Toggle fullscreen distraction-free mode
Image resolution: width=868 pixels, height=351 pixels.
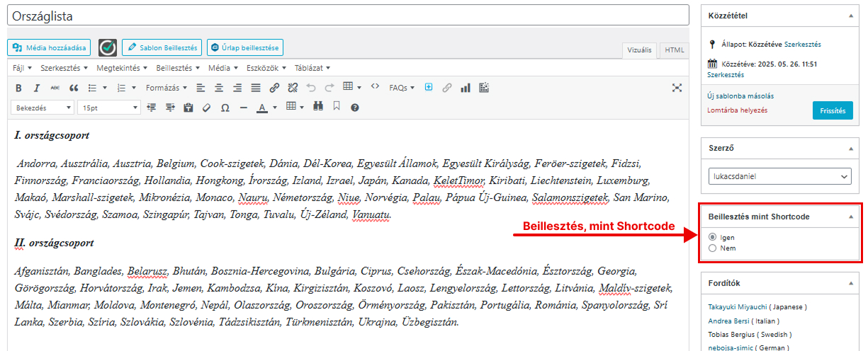677,88
